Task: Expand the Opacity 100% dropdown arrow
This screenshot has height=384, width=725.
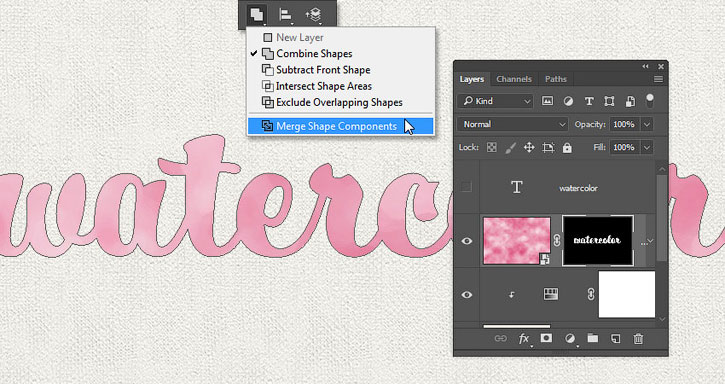Action: pyautogui.click(x=647, y=124)
